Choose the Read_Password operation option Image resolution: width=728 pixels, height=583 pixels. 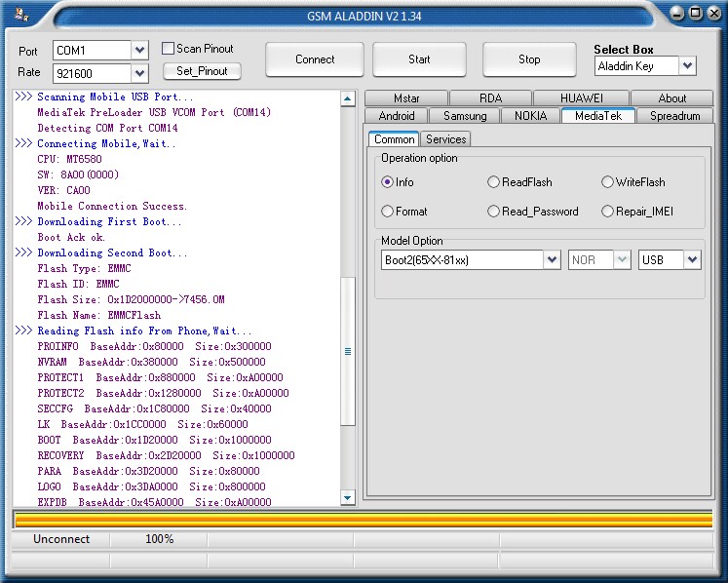point(493,212)
